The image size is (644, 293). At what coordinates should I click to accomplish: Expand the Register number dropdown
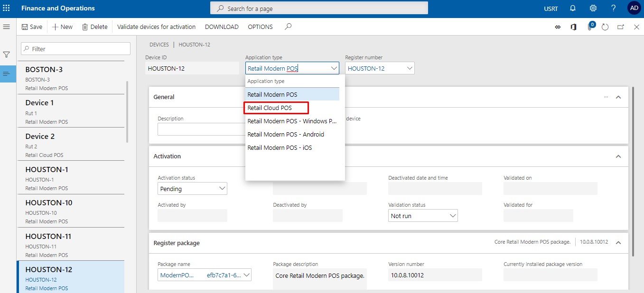[x=409, y=68]
